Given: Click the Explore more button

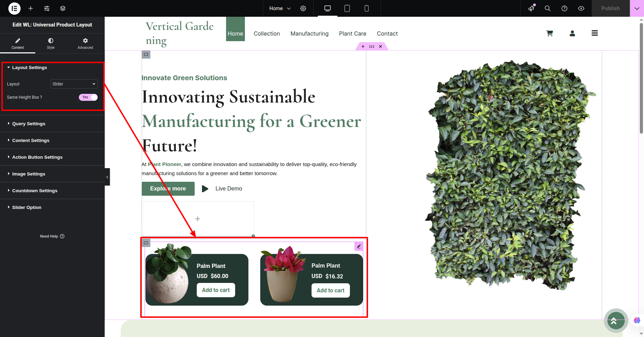Looking at the screenshot, I should click(168, 189).
